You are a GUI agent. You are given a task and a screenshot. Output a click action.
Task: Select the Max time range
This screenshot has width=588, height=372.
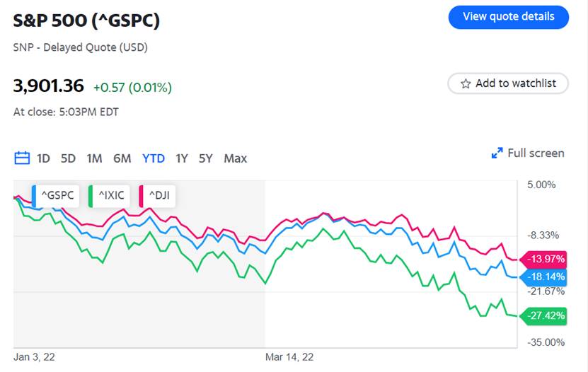click(236, 158)
